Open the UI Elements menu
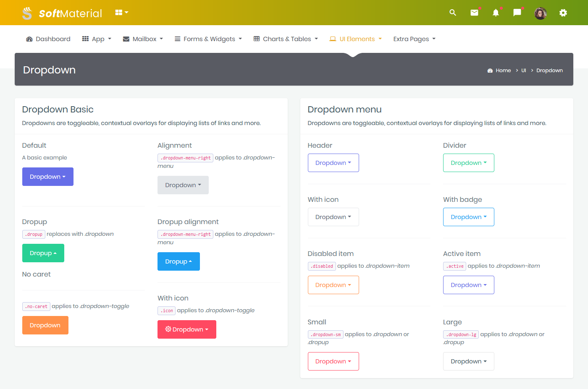Viewport: 588px width, 389px height. 355,39
